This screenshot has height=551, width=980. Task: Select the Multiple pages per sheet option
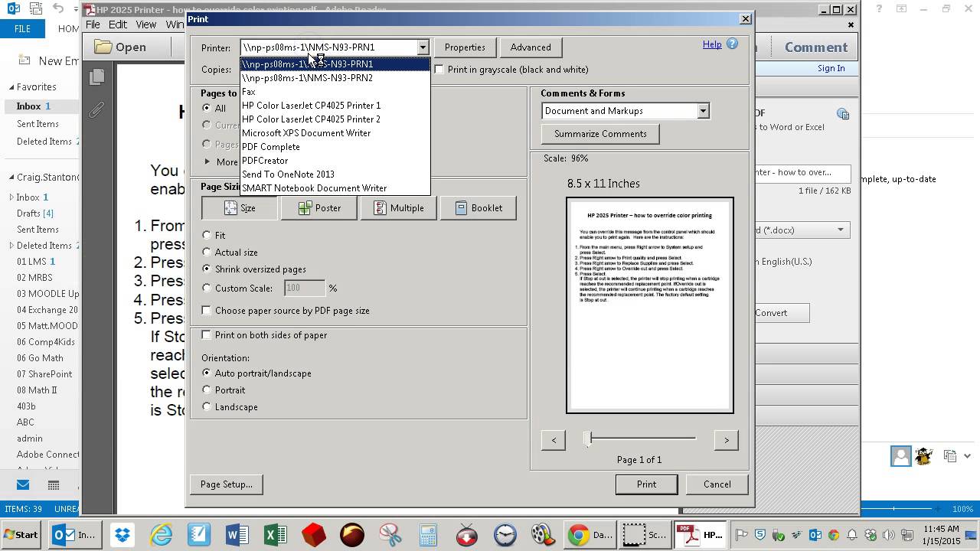pos(399,207)
